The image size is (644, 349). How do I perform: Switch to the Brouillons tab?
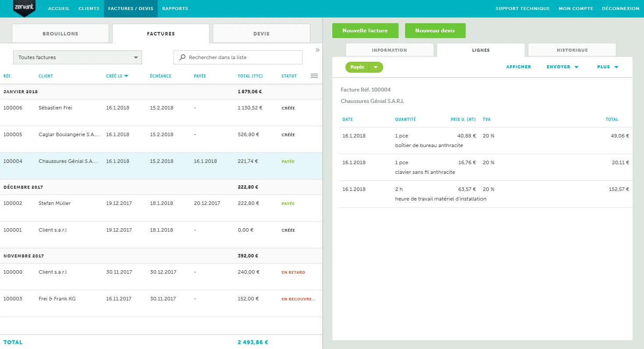tap(60, 34)
